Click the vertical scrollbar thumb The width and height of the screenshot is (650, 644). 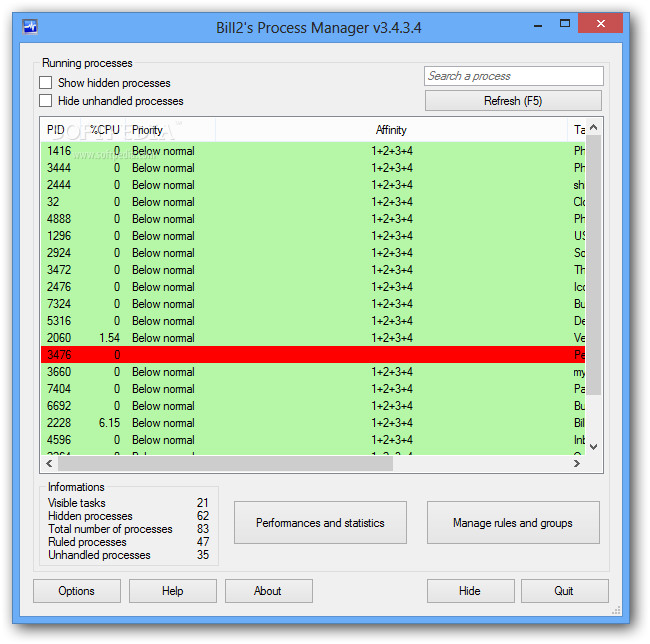pyautogui.click(x=594, y=264)
